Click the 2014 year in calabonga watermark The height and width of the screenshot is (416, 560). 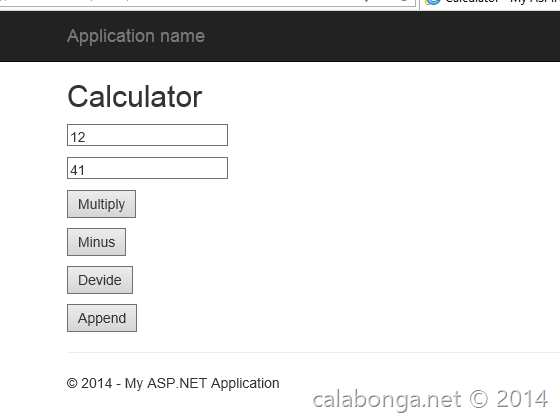[522, 399]
